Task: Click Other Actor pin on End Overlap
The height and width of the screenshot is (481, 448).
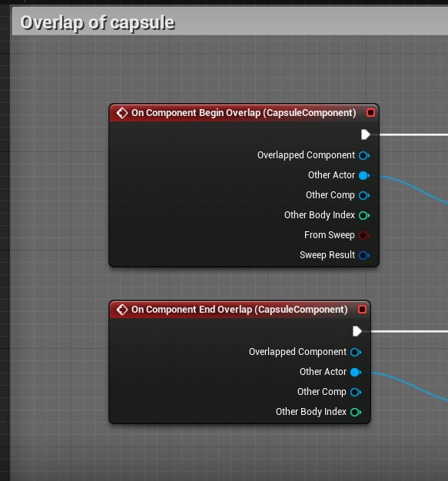Action: pyautogui.click(x=356, y=372)
